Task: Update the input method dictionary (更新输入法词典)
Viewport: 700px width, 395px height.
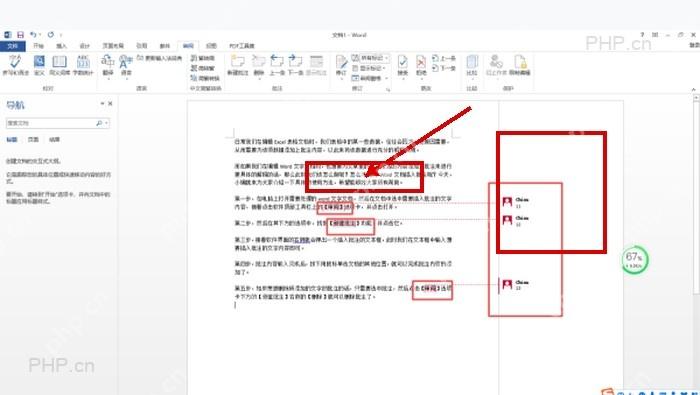Action: tap(159, 58)
